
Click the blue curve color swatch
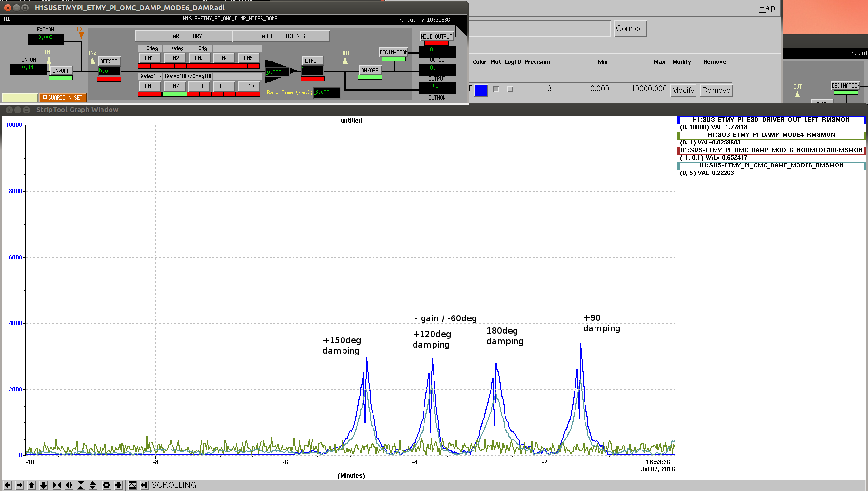point(481,91)
